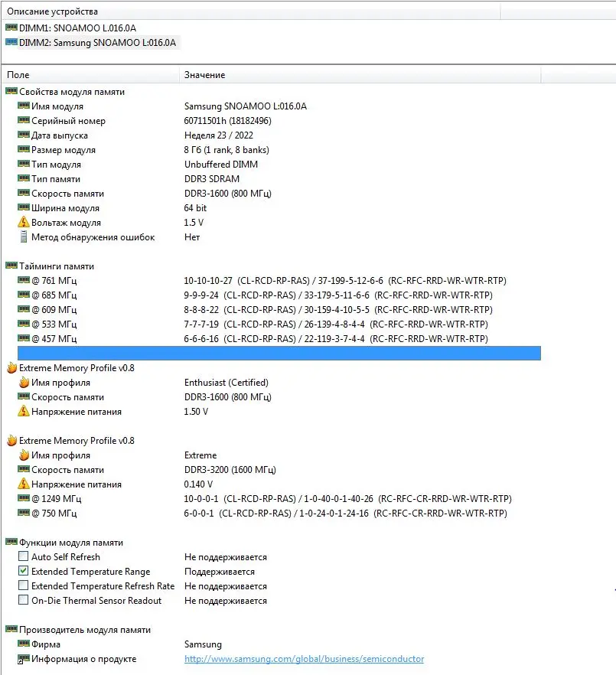This screenshot has height=675, width=616.
Task: Select the '9-9-9-24' timing value
Action: (x=201, y=295)
